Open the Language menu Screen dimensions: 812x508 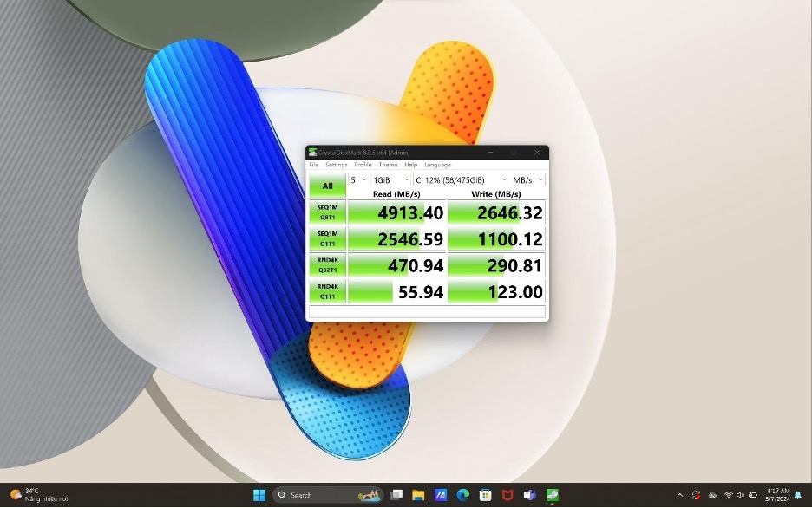coord(437,165)
